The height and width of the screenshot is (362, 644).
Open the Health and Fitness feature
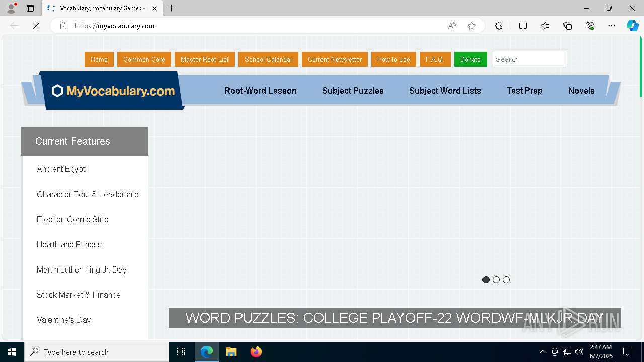pyautogui.click(x=69, y=244)
